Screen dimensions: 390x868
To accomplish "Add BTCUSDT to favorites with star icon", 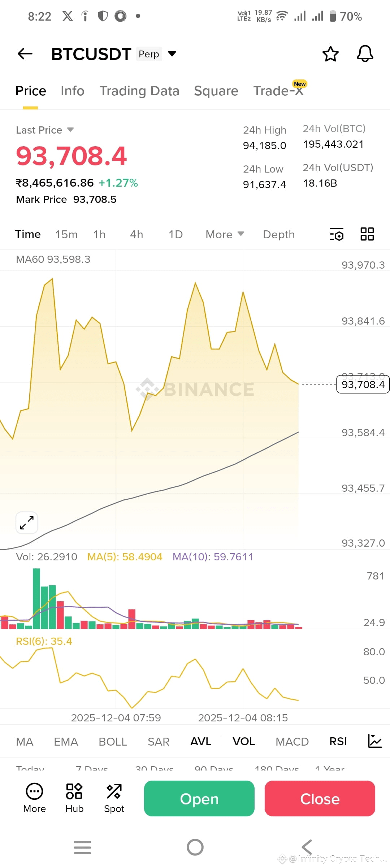I will pos(330,54).
